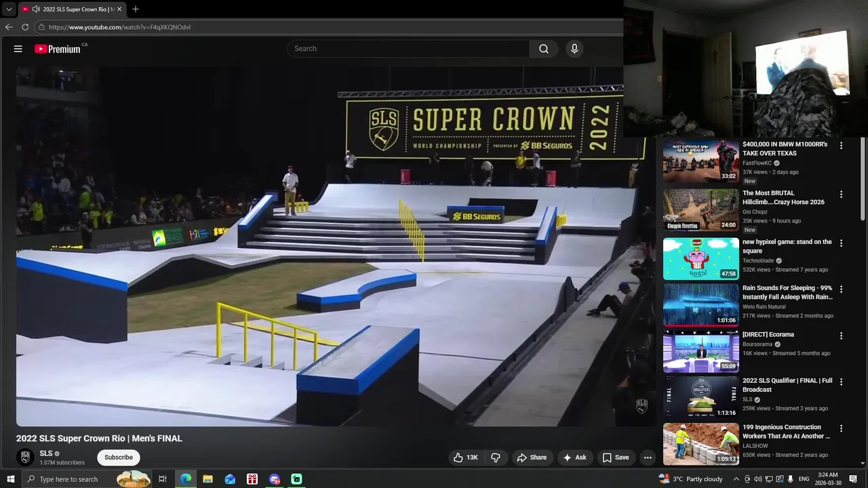Image resolution: width=868 pixels, height=488 pixels.
Task: Click the microphone tray icon
Action: coord(791,479)
